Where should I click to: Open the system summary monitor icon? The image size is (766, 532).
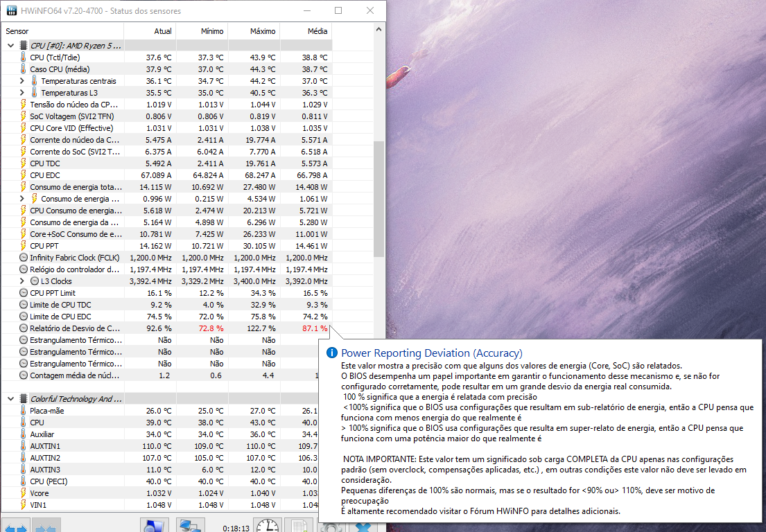[x=155, y=526]
